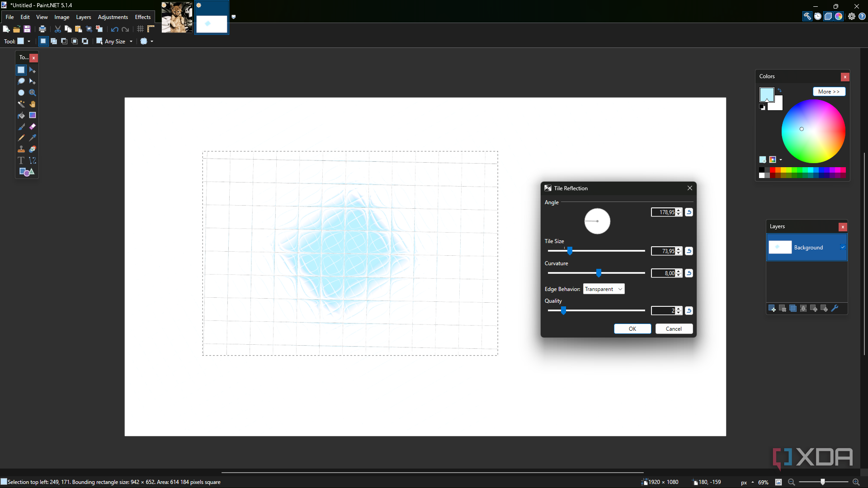Viewport: 868px width, 488px height.
Task: Choose the Magic Wand tool
Action: point(21,104)
